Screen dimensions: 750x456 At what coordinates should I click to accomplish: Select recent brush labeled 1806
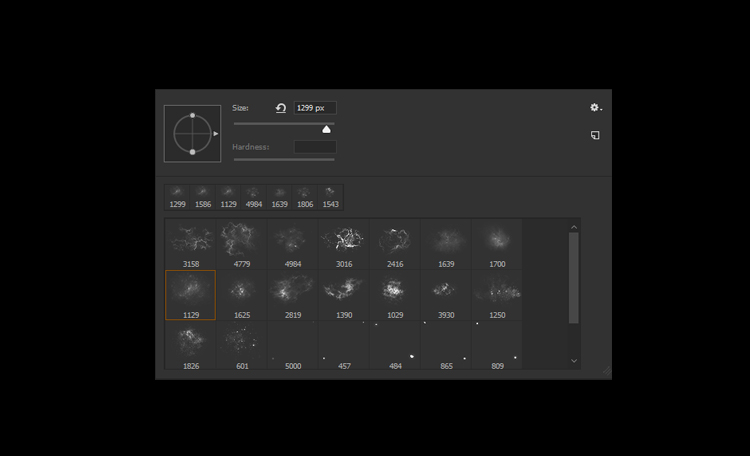305,197
